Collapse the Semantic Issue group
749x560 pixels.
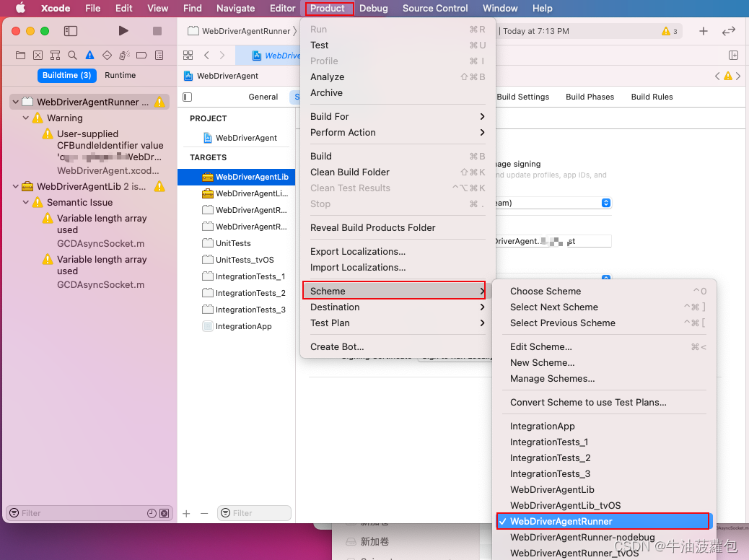click(26, 202)
